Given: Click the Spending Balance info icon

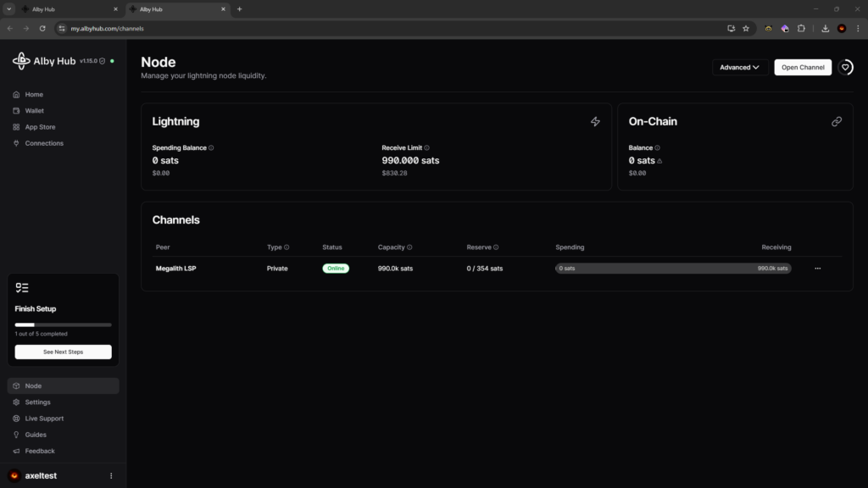Looking at the screenshot, I should [211, 147].
